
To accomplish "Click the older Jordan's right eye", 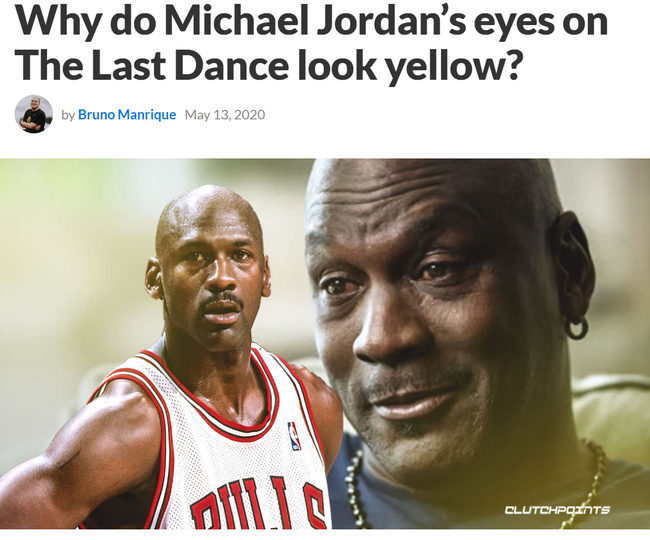I will [339, 285].
